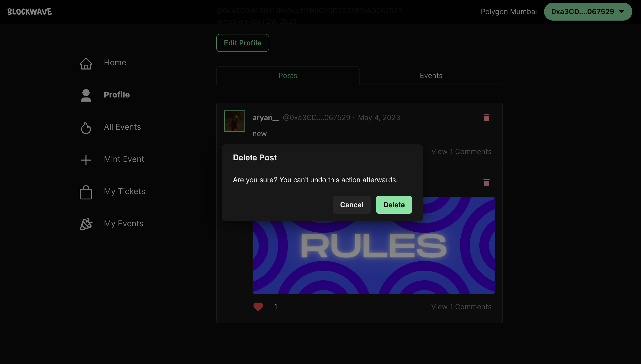Click trash icon on the RULES post

[x=486, y=182]
